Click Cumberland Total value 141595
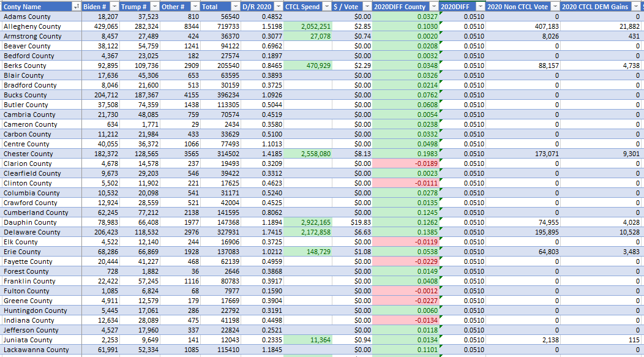This screenshot has width=644, height=357. (x=228, y=212)
